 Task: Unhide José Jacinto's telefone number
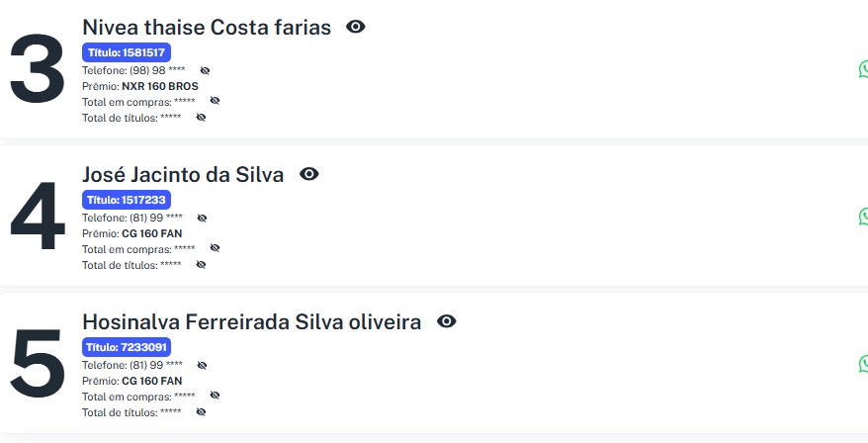pos(202,218)
